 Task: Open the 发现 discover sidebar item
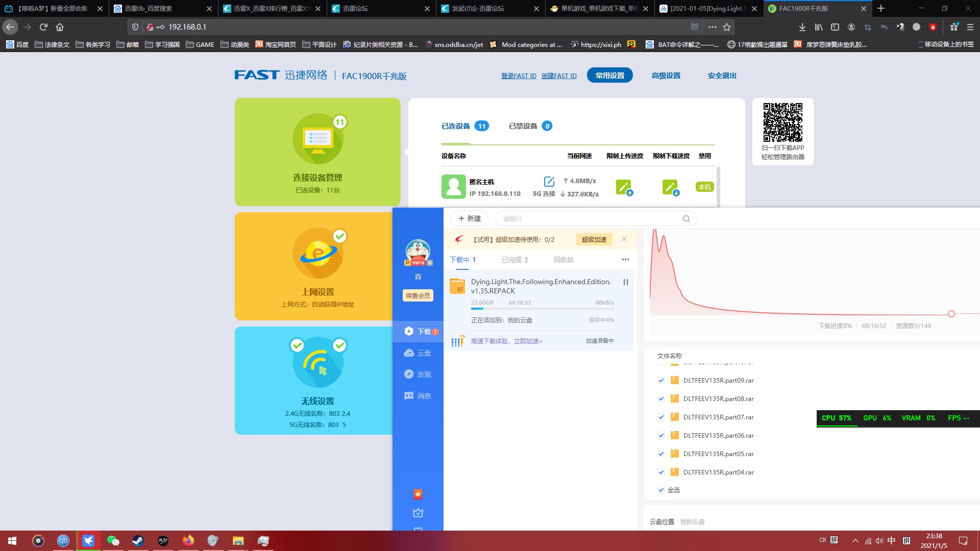[x=418, y=374]
